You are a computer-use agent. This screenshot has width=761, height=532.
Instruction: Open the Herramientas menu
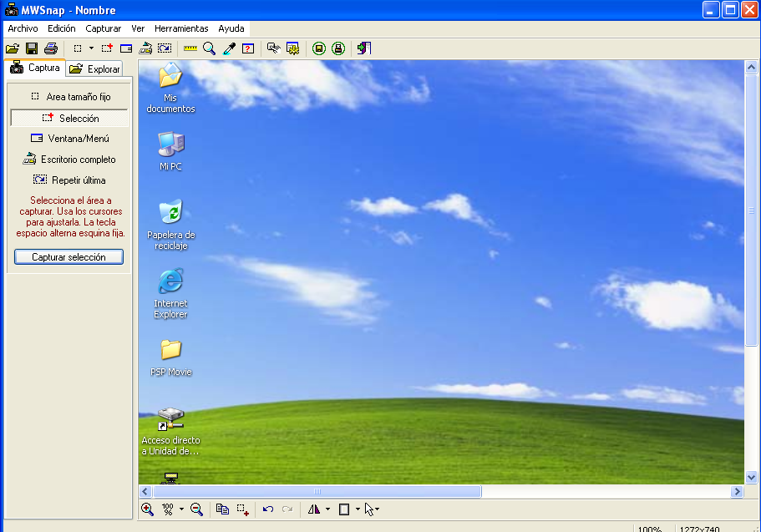[181, 28]
